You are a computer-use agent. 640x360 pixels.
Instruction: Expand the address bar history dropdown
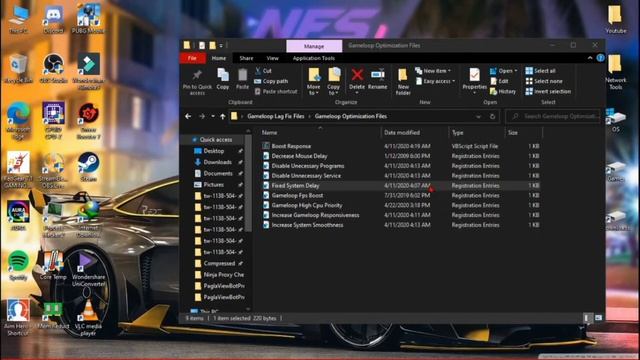point(478,116)
